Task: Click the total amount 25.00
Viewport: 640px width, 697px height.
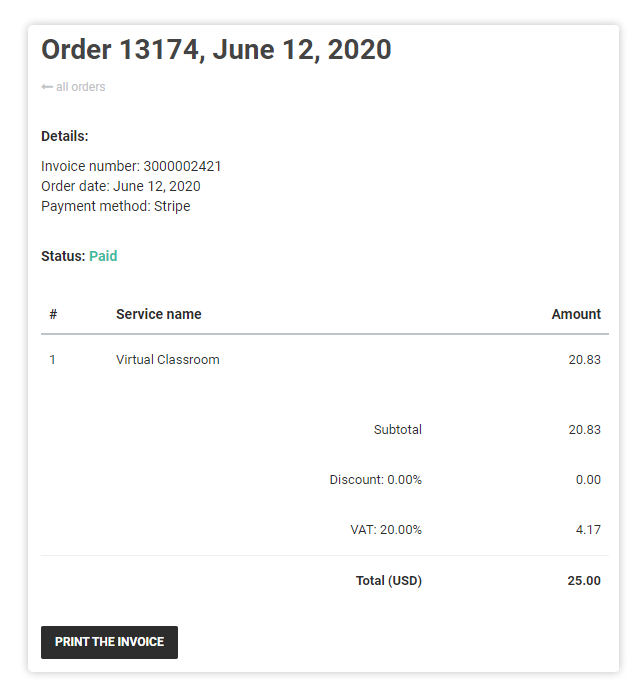Action: [584, 581]
